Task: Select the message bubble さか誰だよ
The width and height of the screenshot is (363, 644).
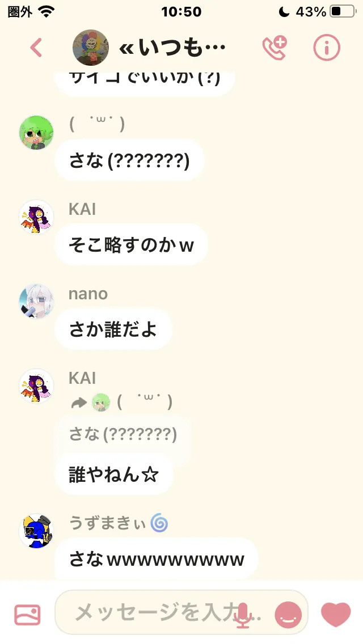Action: [x=113, y=329]
